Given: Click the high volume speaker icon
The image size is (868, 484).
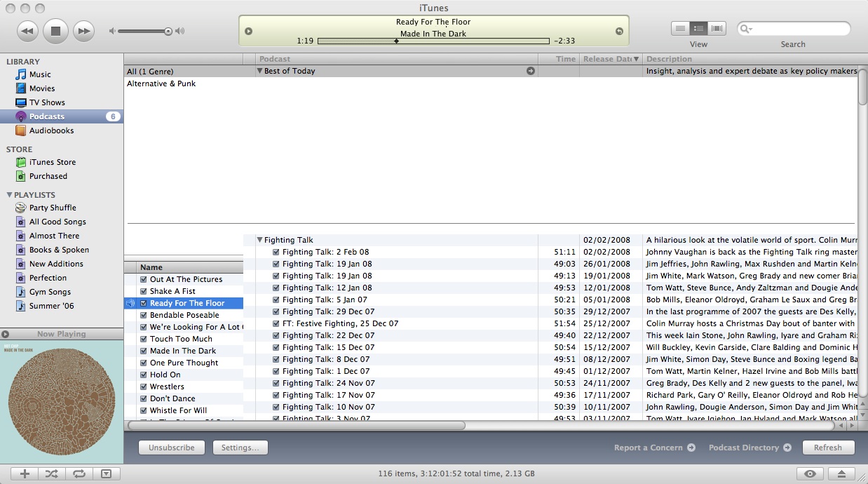Looking at the screenshot, I should (x=180, y=31).
